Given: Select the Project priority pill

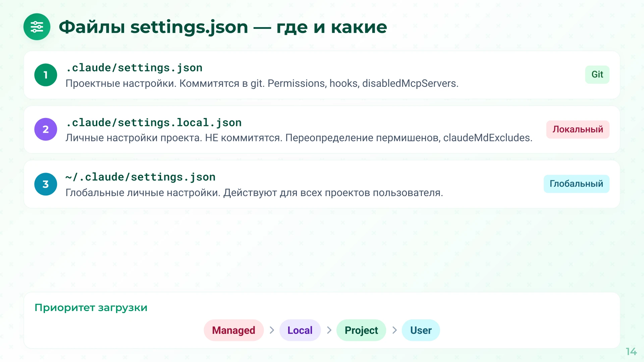Looking at the screenshot, I should point(361,330).
